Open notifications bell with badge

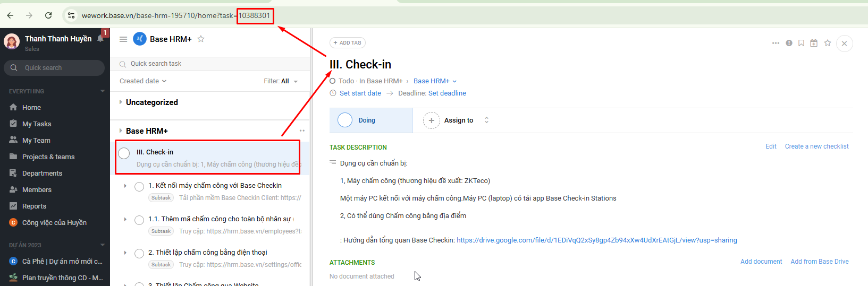coord(100,38)
